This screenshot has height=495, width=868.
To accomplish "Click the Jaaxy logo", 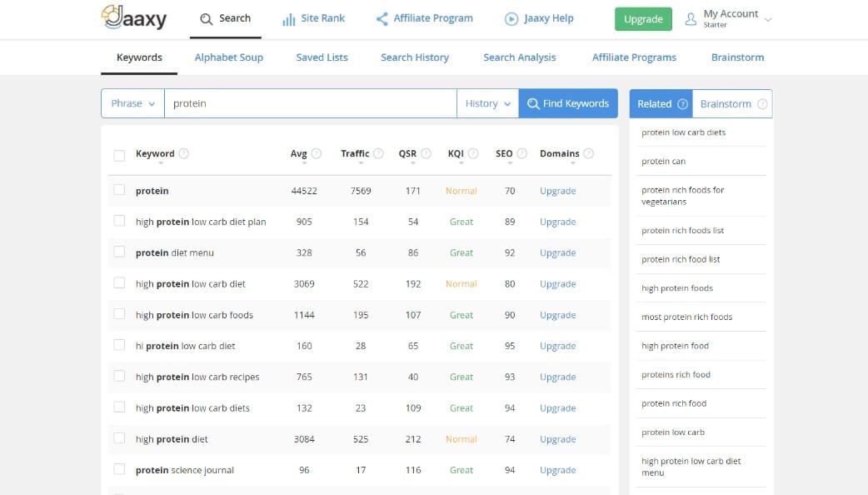I will tap(134, 17).
